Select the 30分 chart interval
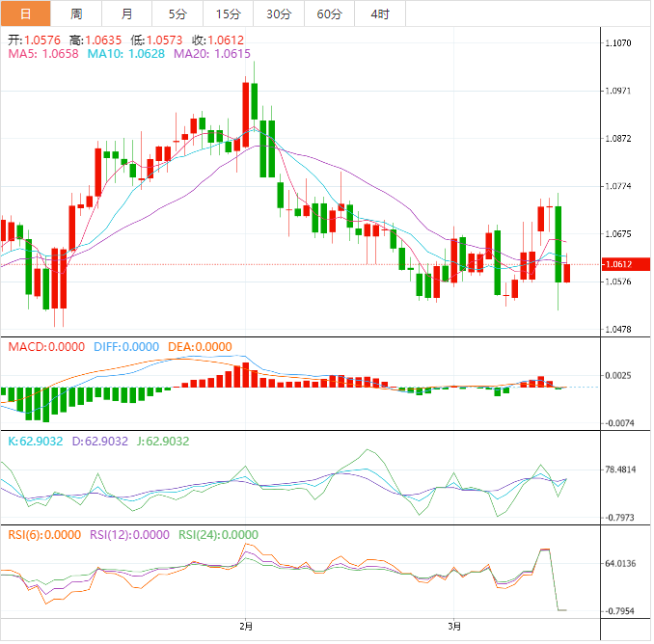 point(278,13)
